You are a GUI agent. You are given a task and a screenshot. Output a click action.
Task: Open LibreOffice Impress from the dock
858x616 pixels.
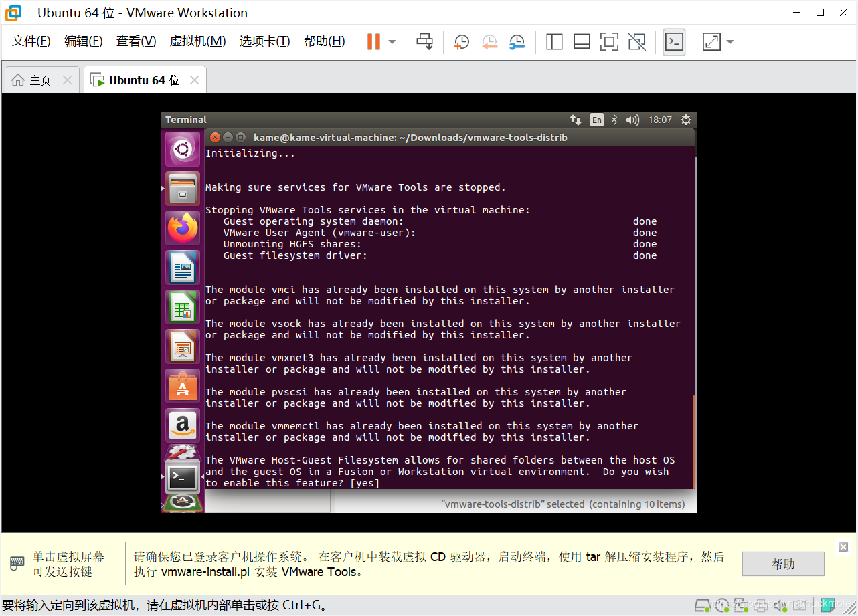(183, 346)
